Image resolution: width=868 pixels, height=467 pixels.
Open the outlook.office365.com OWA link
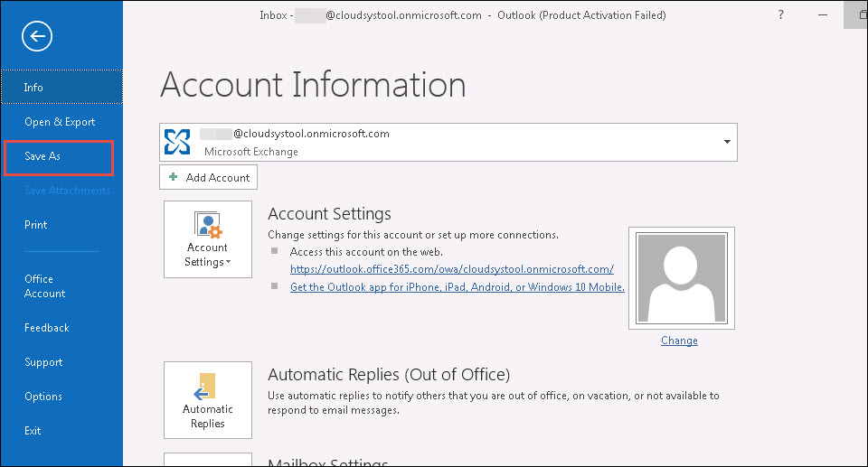pos(452,269)
